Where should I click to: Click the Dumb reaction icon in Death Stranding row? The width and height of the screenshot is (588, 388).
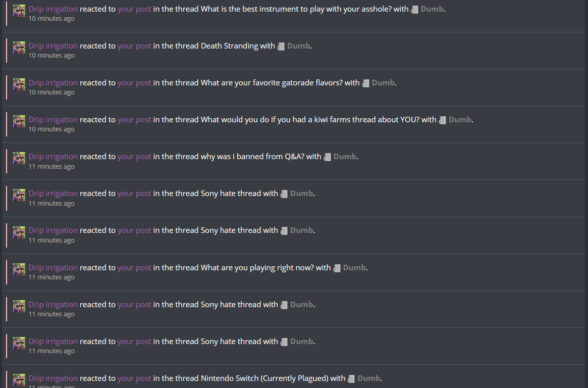(281, 46)
